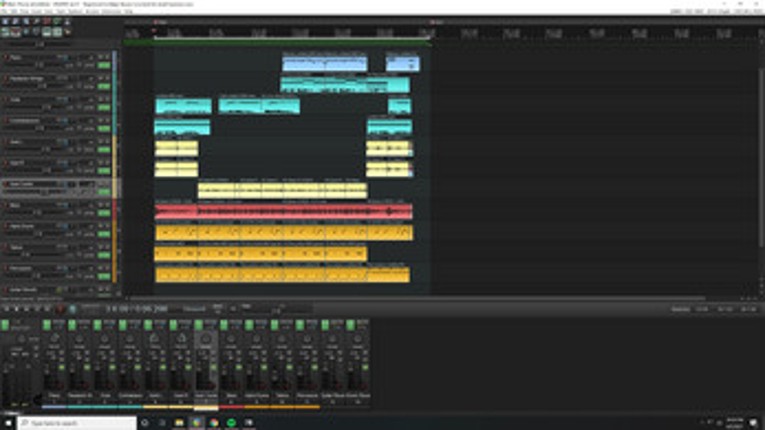Click the Windows Start button
The width and height of the screenshot is (765, 430).
(x=8, y=423)
